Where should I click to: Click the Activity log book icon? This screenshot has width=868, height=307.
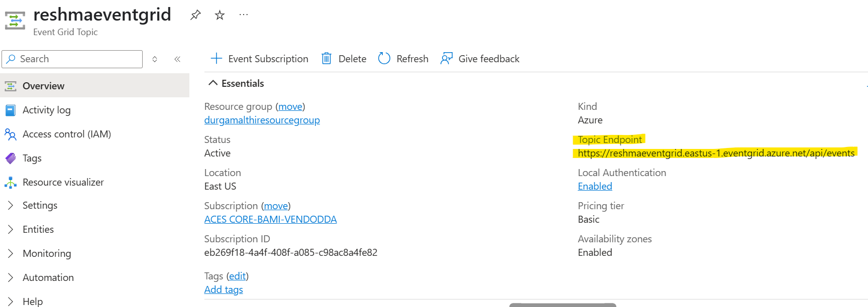coord(11,110)
